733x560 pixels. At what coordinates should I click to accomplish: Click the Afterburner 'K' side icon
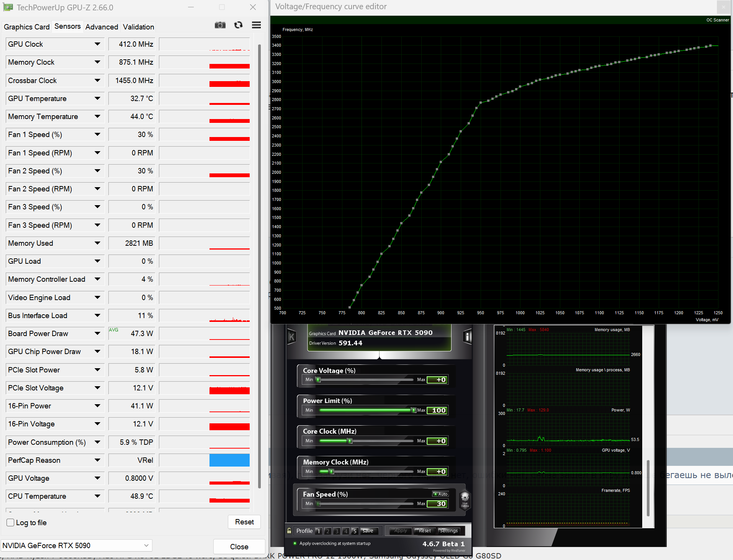291,337
